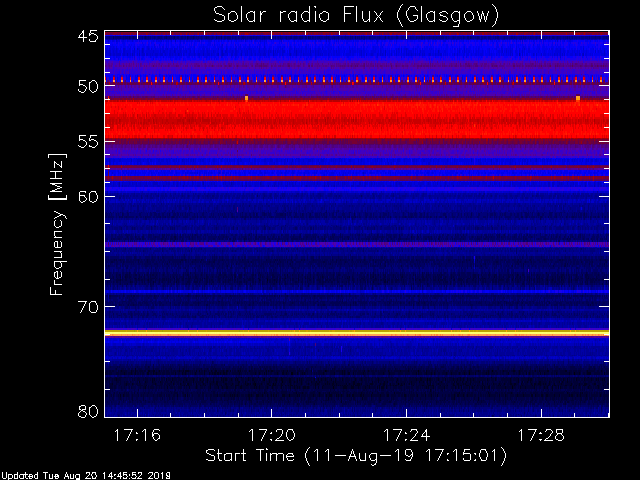Click the orange burst marker near 17:19
The width and height of the screenshot is (640, 480).
247,98
